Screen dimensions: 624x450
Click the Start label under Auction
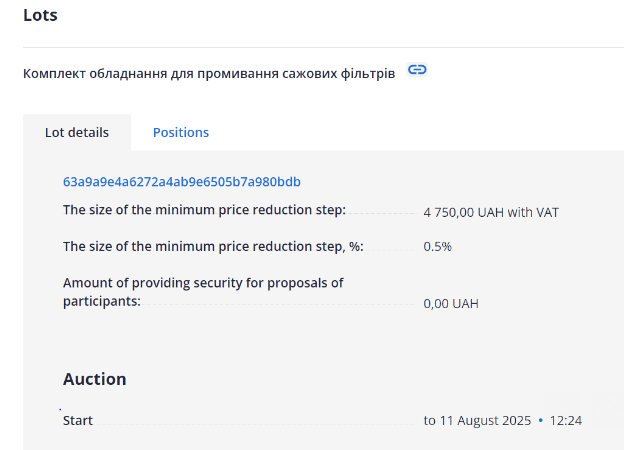(78, 420)
